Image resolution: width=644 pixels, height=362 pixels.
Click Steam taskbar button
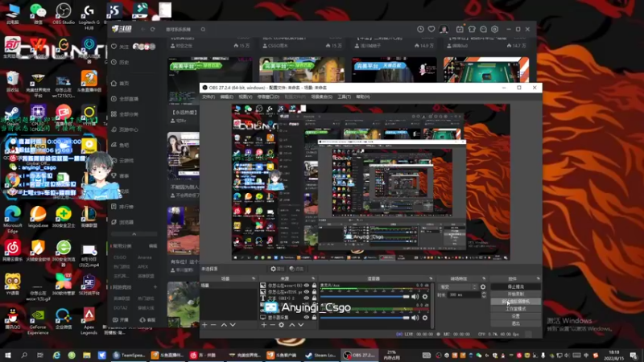[x=321, y=355]
